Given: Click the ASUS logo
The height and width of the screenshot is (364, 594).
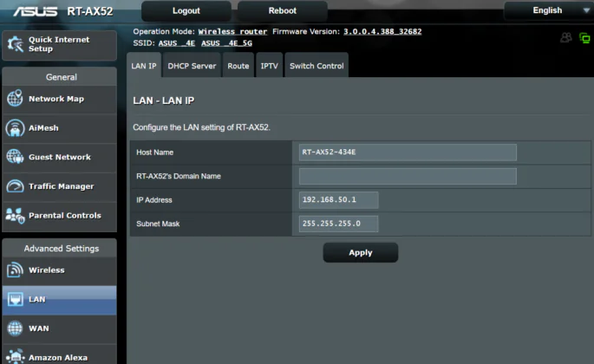Looking at the screenshot, I should [36, 11].
